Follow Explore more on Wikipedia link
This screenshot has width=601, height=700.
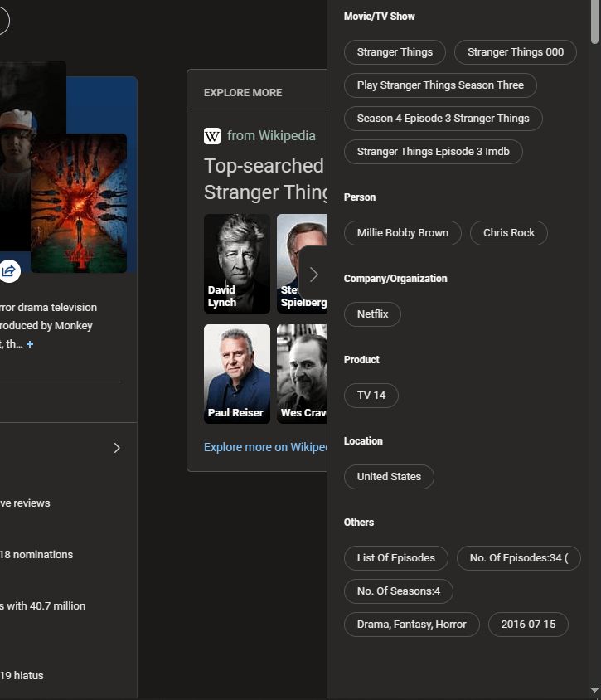point(265,447)
